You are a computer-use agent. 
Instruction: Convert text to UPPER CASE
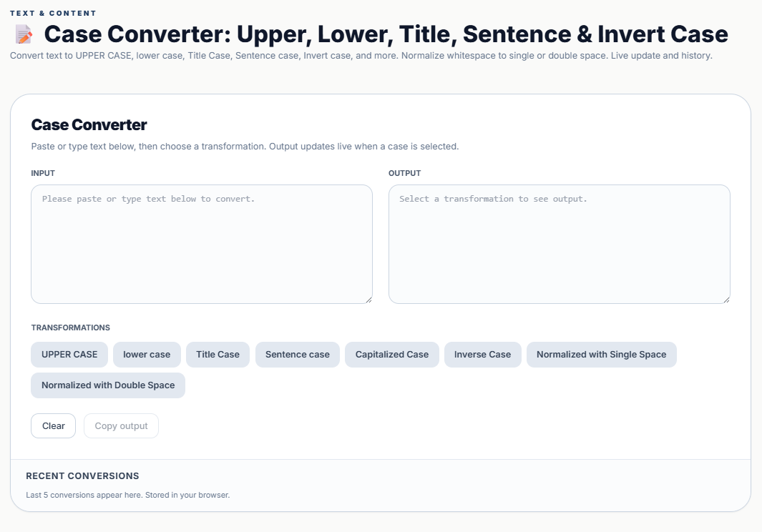(x=69, y=355)
